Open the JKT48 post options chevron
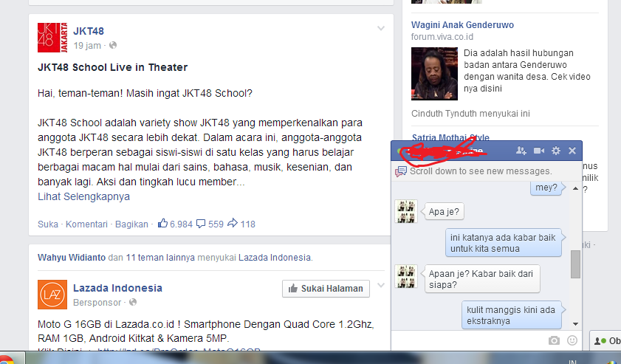 click(380, 29)
